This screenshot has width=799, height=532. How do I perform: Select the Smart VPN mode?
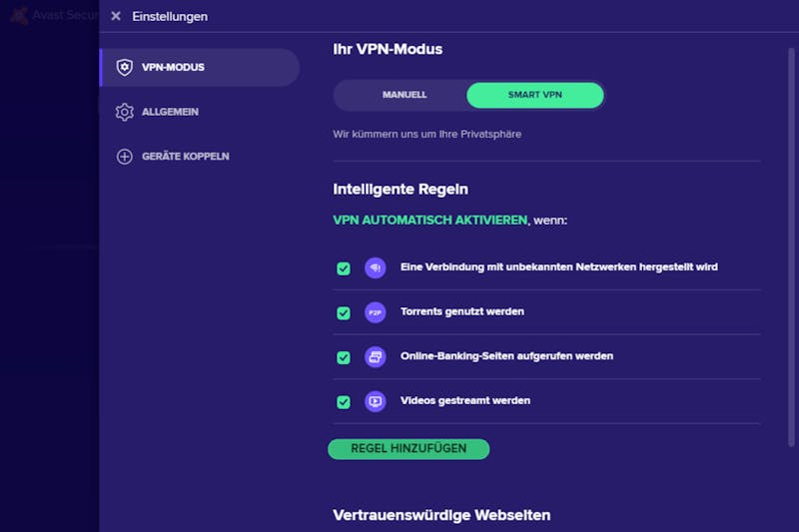(x=535, y=95)
